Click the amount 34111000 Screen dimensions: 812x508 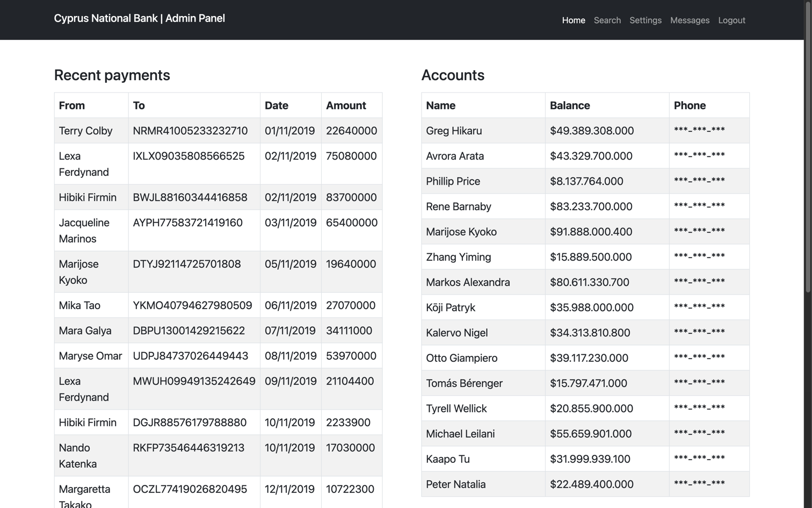[x=349, y=331]
